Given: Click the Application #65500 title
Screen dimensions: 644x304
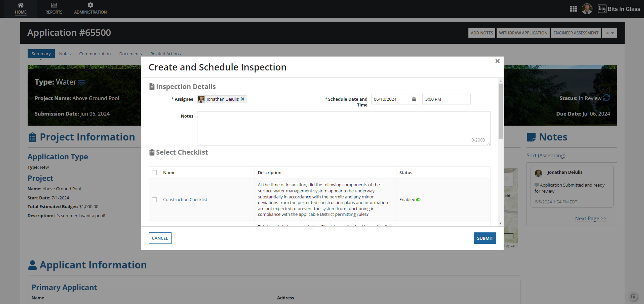Looking at the screenshot, I should pos(69,33).
